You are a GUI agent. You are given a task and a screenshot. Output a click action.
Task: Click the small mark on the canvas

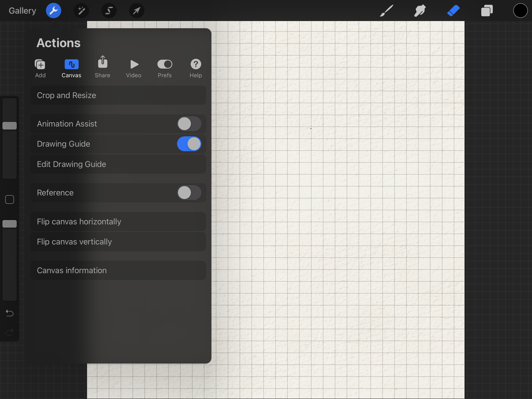tap(311, 128)
